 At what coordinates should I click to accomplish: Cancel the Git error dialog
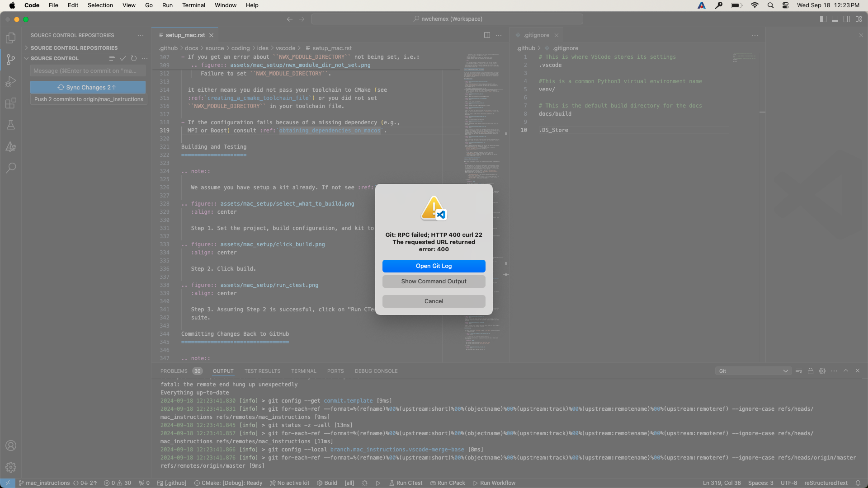[x=434, y=301]
